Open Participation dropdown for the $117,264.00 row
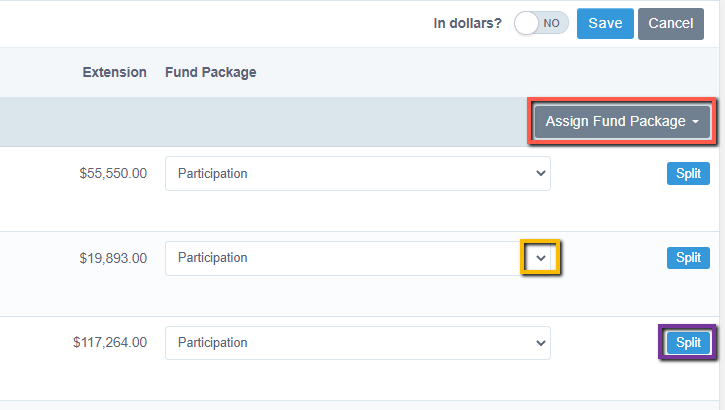This screenshot has width=725, height=410. tap(357, 342)
